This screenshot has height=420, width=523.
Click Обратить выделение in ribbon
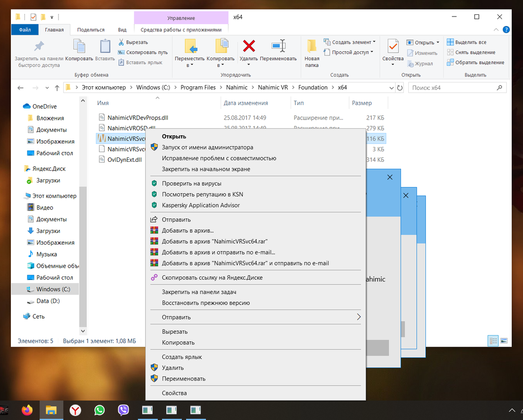coord(475,62)
